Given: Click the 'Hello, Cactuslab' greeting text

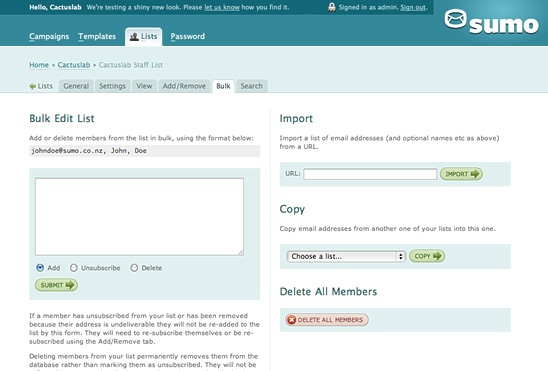Looking at the screenshot, I should click(x=55, y=7).
